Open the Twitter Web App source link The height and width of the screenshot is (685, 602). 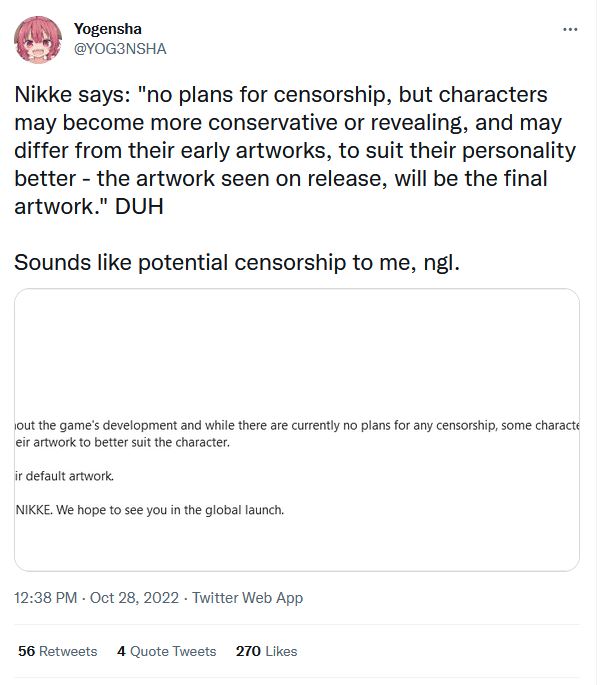(247, 598)
